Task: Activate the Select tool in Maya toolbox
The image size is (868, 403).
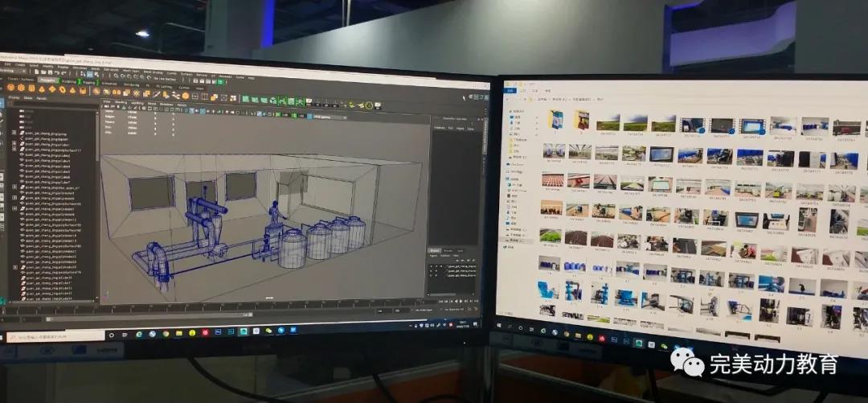Action: [x=2, y=103]
